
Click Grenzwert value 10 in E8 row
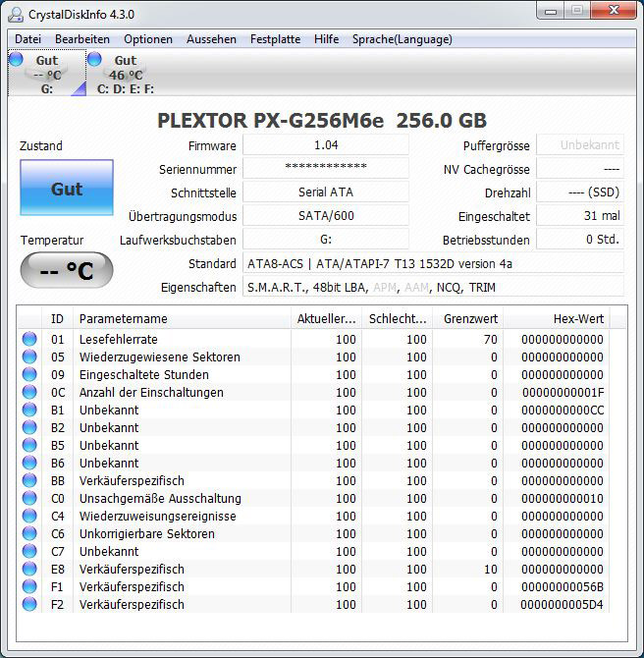(490, 569)
